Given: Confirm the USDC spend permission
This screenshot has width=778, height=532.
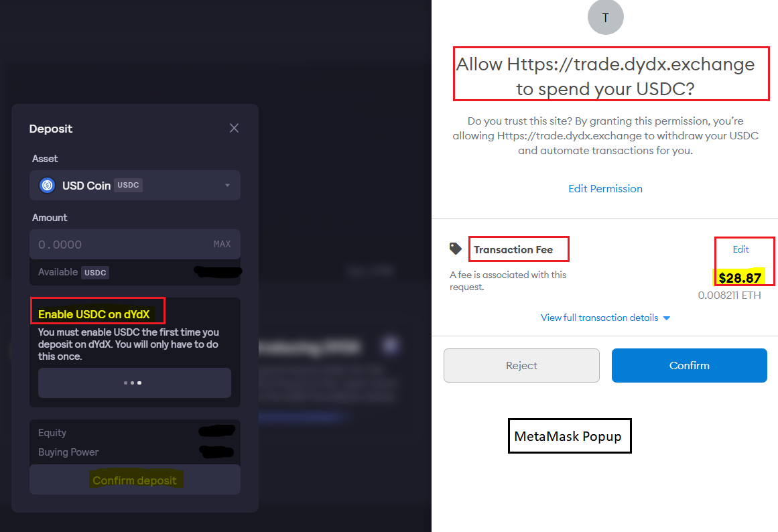Looking at the screenshot, I should pyautogui.click(x=689, y=365).
